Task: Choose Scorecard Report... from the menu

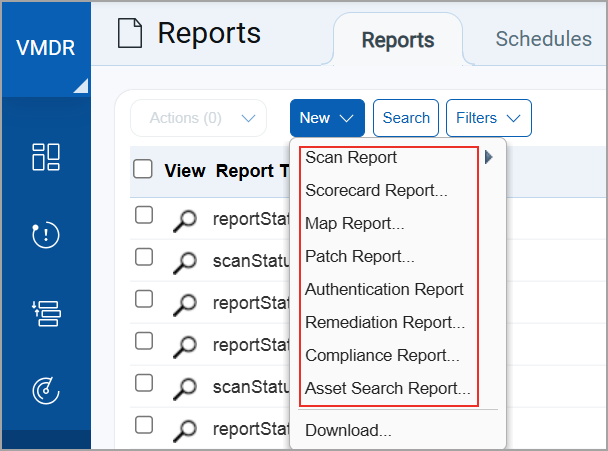Action: (x=377, y=190)
